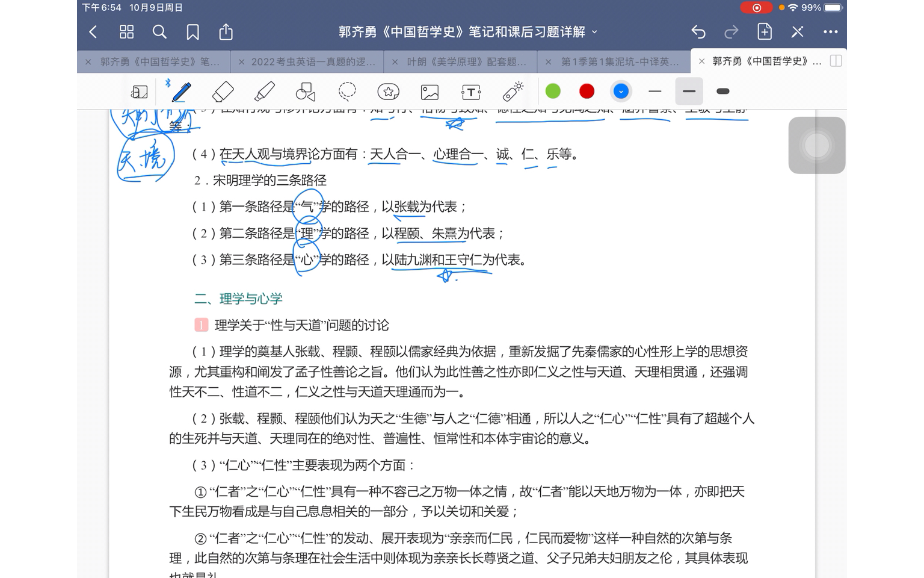Tap the red screen recording indicator
The height and width of the screenshot is (578, 924).
[756, 8]
